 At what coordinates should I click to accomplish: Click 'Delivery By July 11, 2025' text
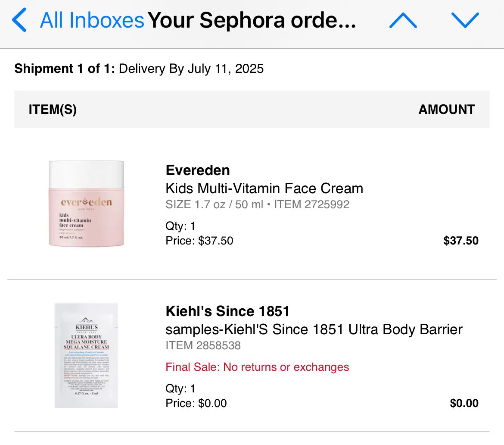point(191,69)
